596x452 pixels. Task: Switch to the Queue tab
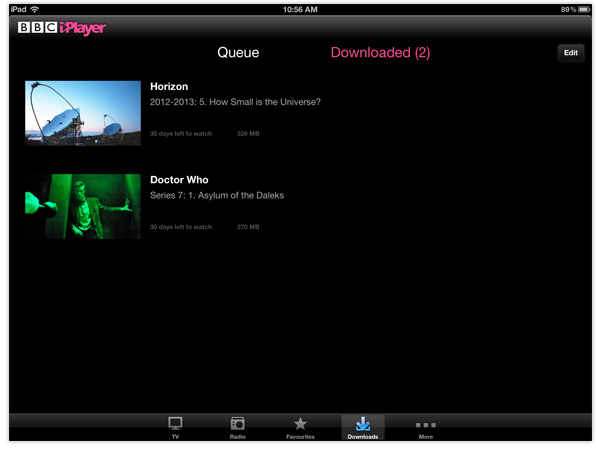238,52
